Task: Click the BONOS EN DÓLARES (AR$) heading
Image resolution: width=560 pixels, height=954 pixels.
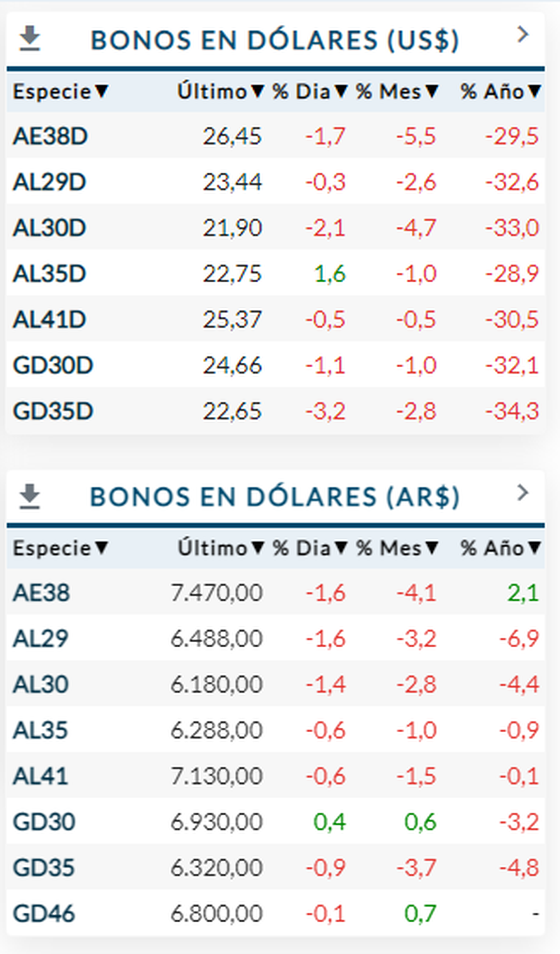Action: (275, 497)
